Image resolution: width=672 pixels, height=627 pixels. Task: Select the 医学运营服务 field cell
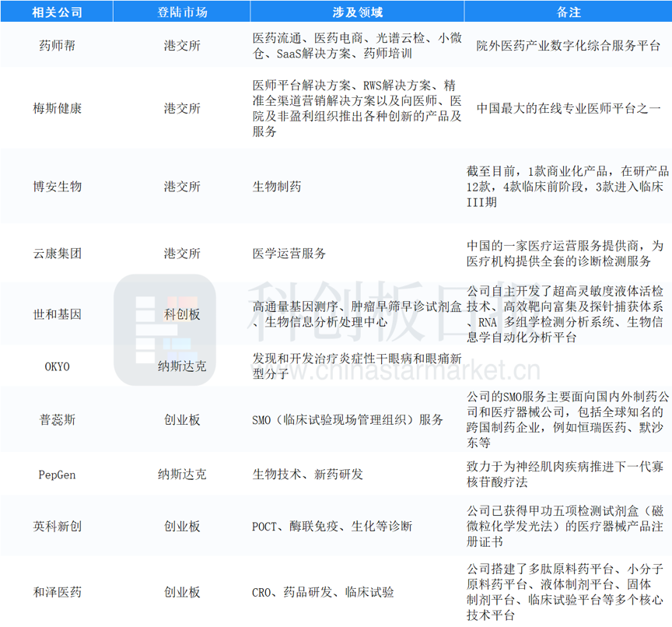tap(289, 254)
